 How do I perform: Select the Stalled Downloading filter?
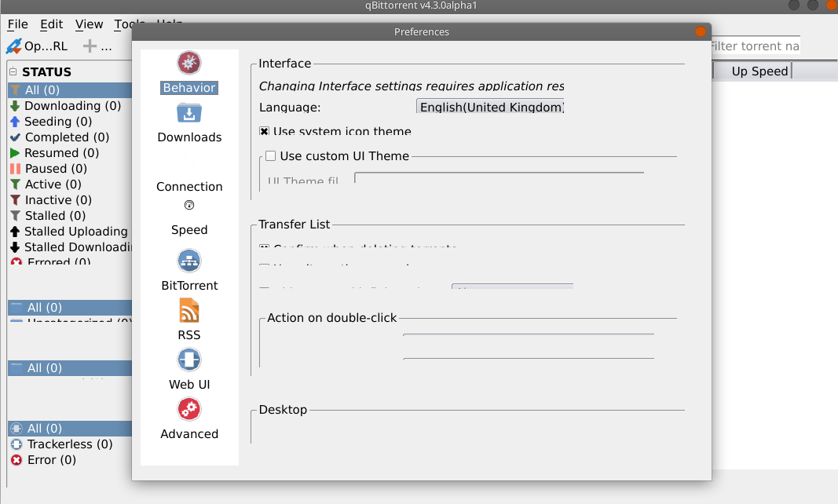(71, 247)
